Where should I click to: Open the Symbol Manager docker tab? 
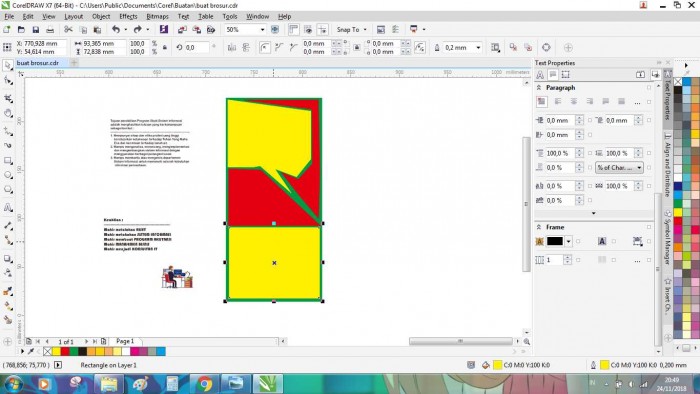pos(668,239)
